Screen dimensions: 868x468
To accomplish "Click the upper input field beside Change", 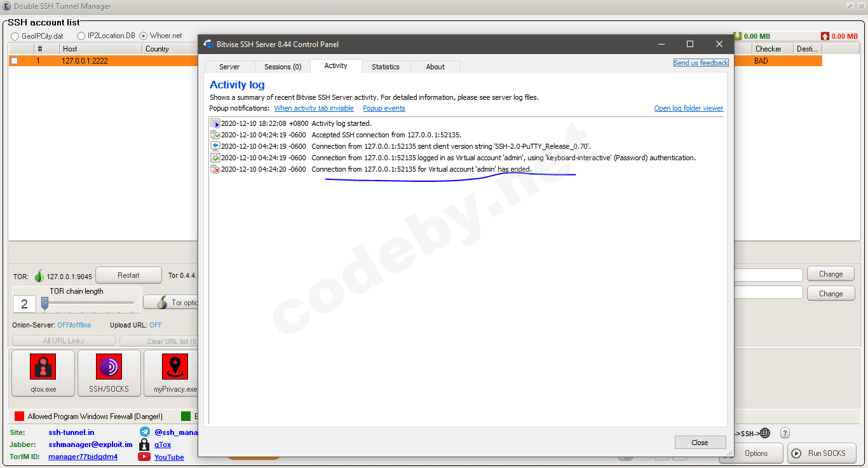I will 768,275.
